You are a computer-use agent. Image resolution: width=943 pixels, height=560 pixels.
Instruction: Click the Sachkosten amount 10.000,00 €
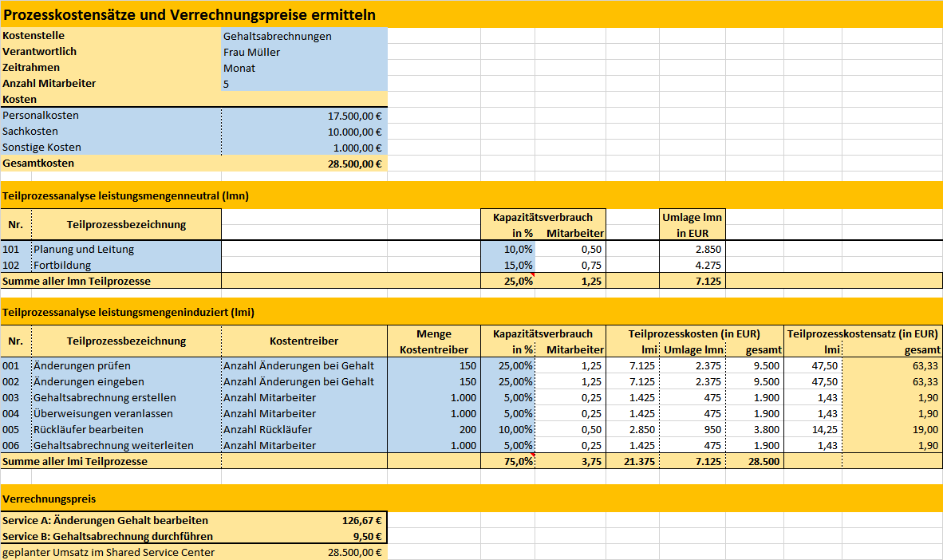pos(304,132)
